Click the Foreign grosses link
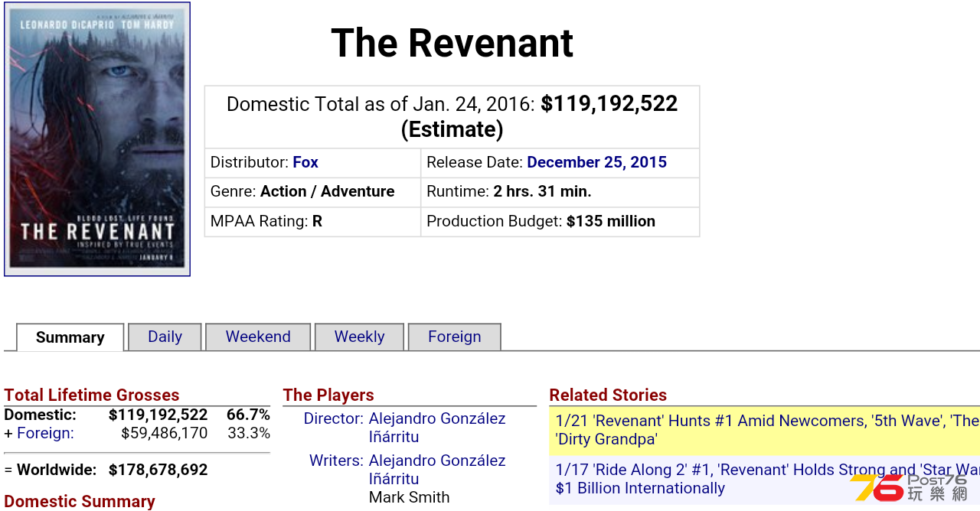 45,433
